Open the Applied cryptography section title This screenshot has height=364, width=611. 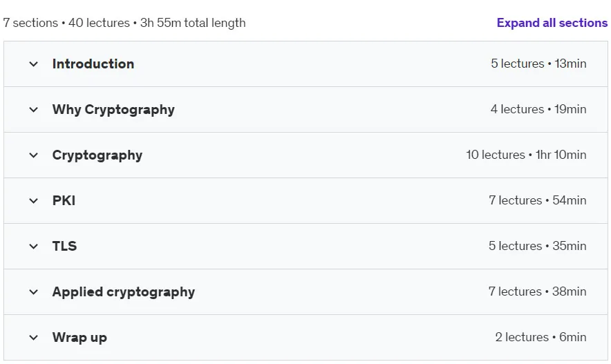tap(124, 292)
